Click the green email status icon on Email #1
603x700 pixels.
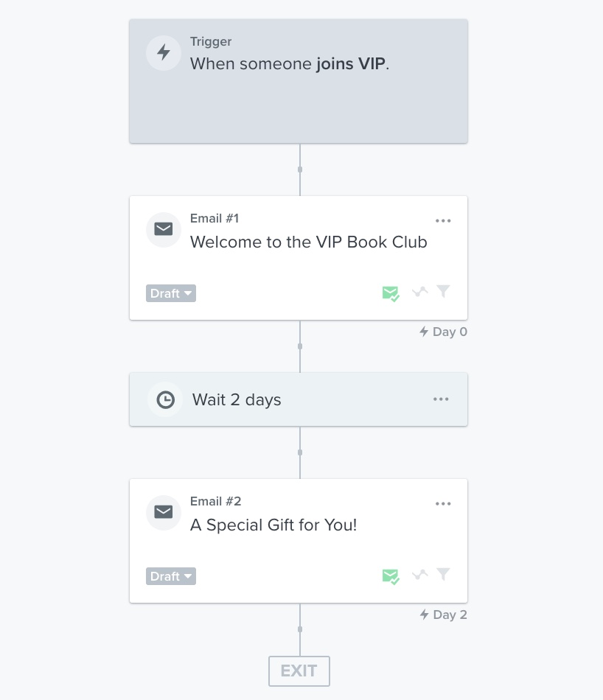point(391,293)
